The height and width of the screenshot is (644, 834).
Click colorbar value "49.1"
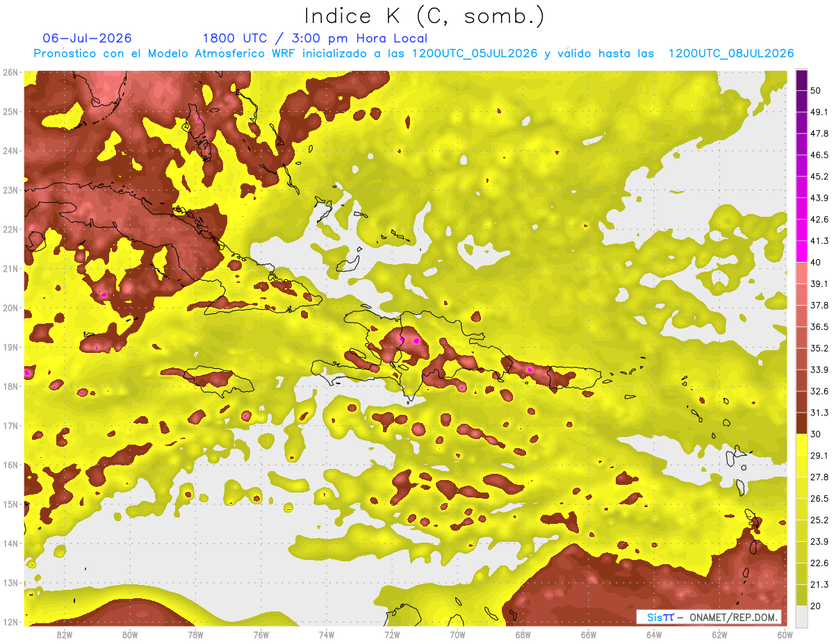819,112
